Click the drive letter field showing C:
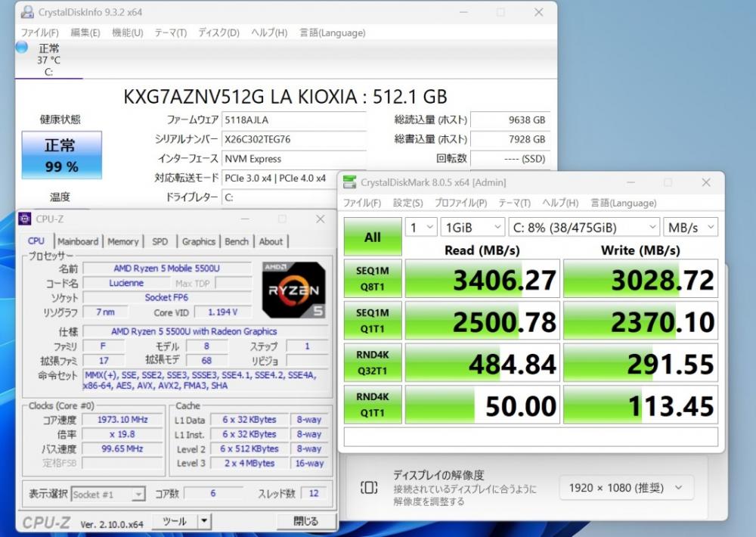Image resolution: width=756 pixels, height=537 pixels. click(280, 197)
